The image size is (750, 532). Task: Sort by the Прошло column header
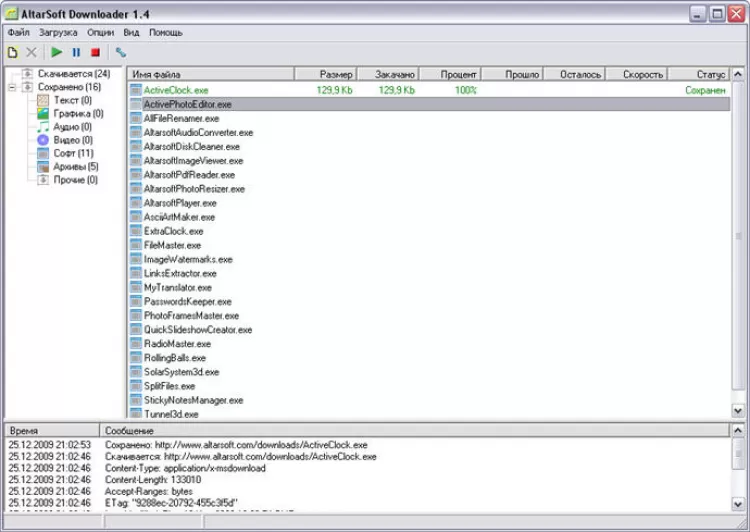pyautogui.click(x=512, y=74)
